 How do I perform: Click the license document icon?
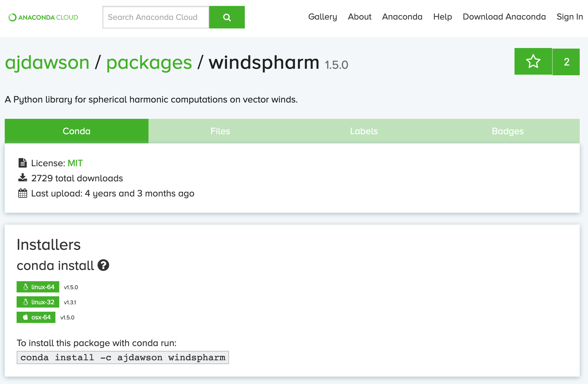23,163
